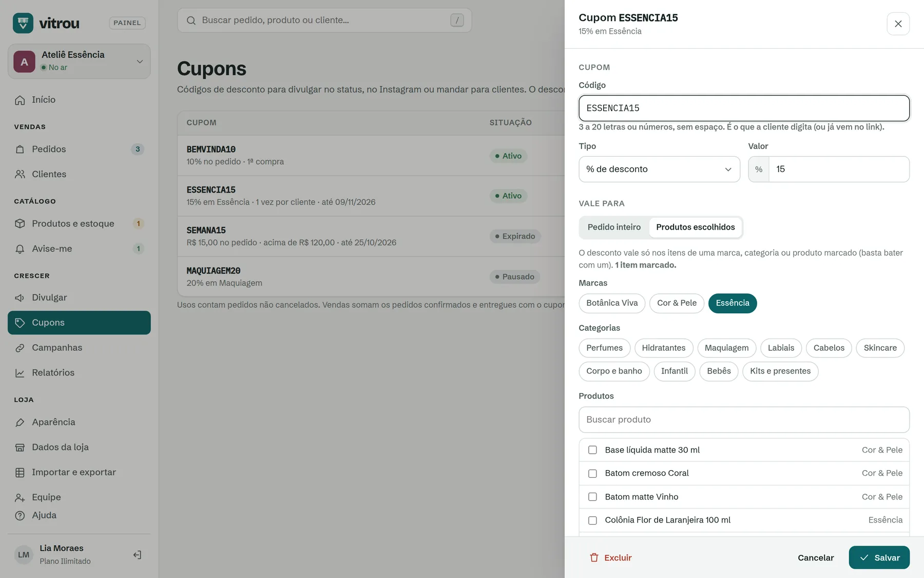Toggle the Botânica Viva brand chip
This screenshot has height=578, width=924.
click(612, 303)
